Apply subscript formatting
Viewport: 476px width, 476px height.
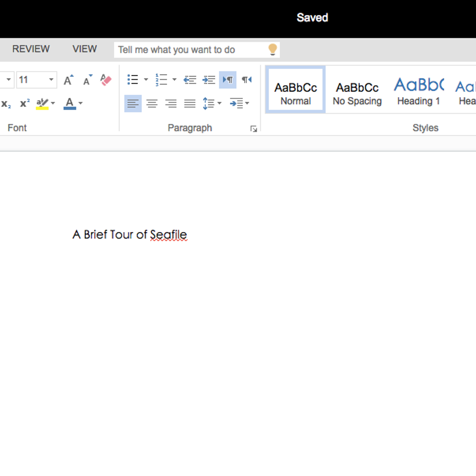(x=6, y=104)
